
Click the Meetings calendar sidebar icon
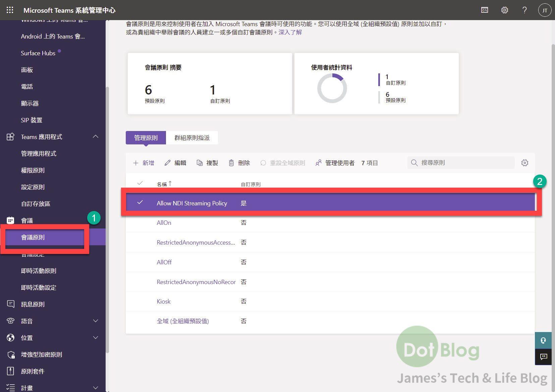[10, 220]
